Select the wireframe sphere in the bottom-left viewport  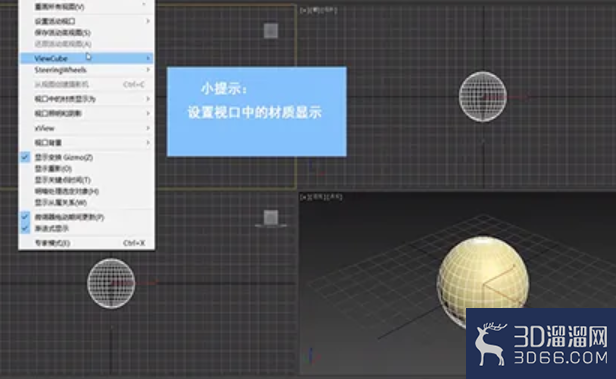[111, 283]
